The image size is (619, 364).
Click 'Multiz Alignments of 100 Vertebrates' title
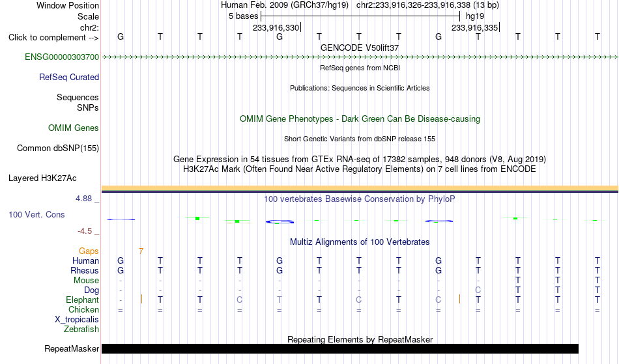pyautogui.click(x=360, y=242)
